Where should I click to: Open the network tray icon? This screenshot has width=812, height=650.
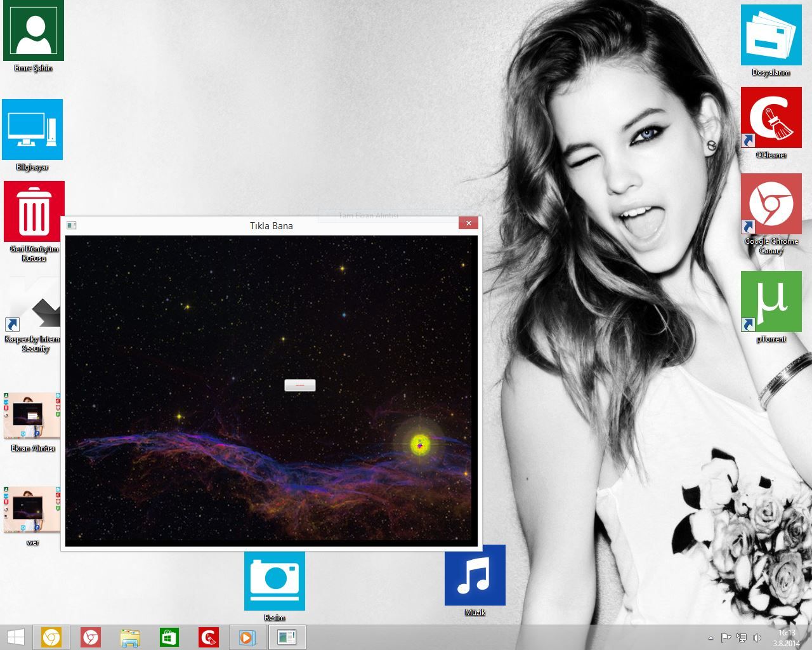(x=742, y=637)
